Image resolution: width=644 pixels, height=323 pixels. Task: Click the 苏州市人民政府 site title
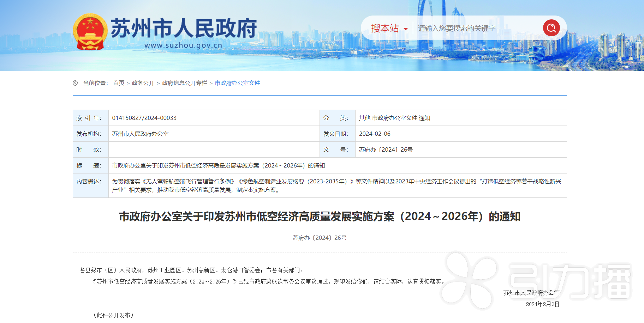[x=184, y=28]
